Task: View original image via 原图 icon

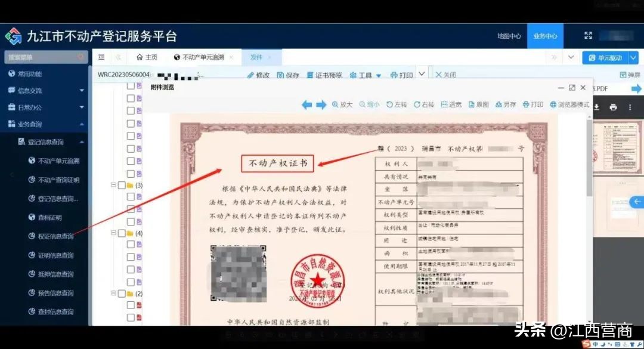Action: coord(479,104)
